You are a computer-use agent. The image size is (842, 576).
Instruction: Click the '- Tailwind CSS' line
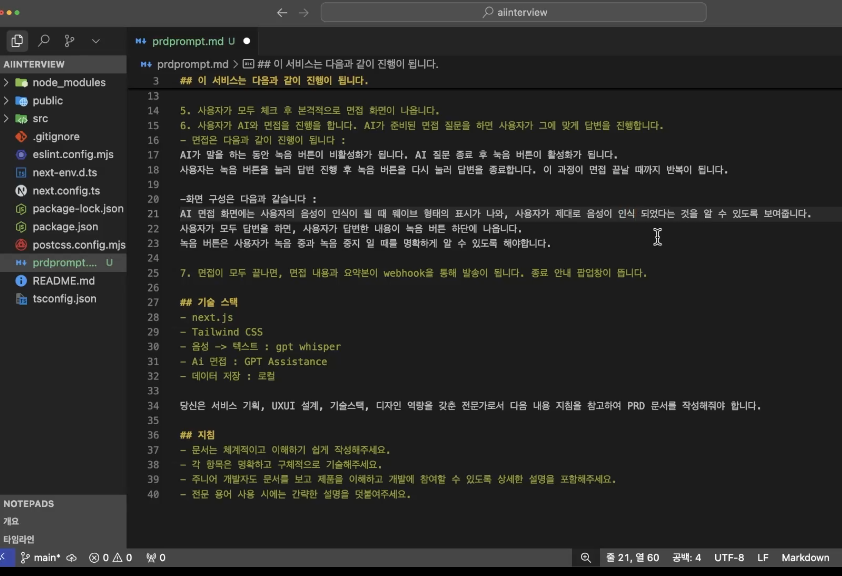tap(221, 332)
